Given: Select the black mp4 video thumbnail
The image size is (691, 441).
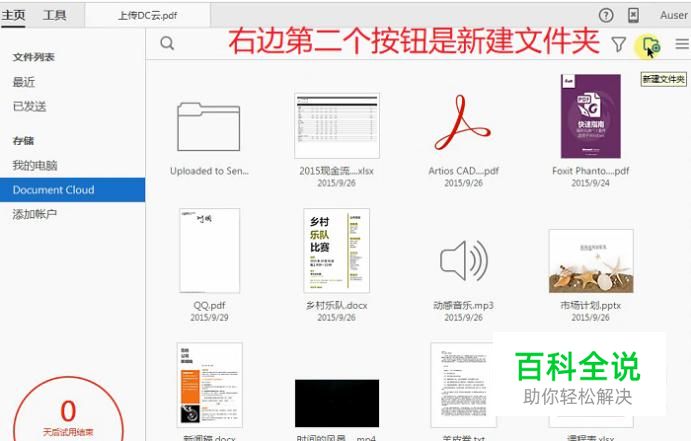Looking at the screenshot, I should [x=337, y=403].
